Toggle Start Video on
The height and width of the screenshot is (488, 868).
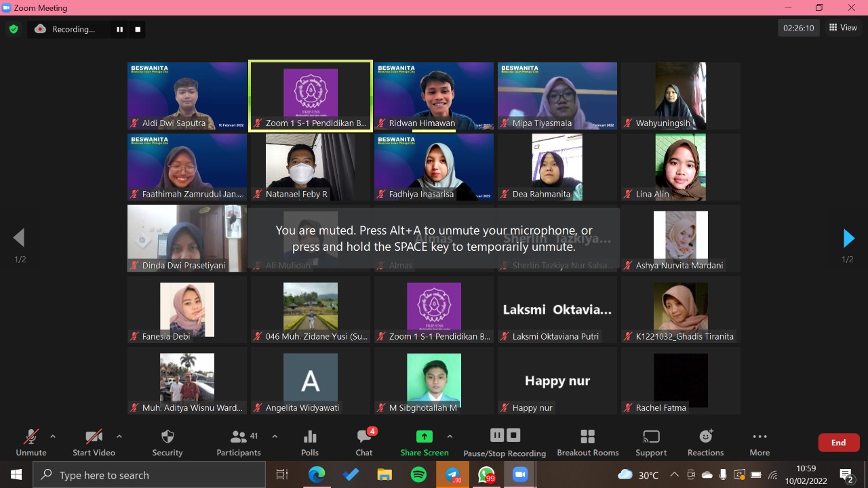[94, 442]
